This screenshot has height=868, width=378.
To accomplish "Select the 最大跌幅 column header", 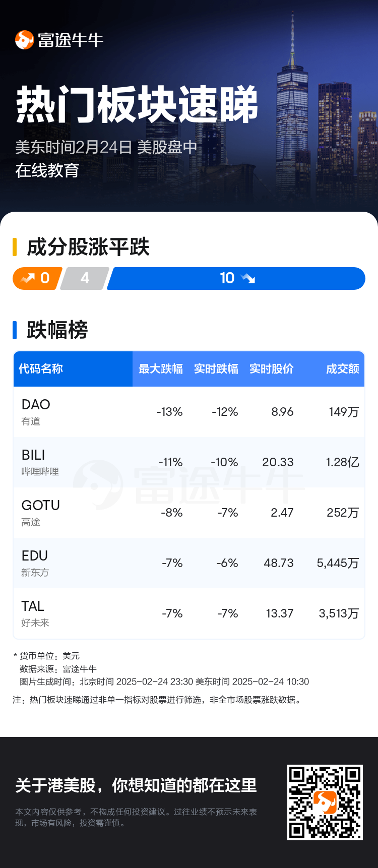I will (x=161, y=369).
